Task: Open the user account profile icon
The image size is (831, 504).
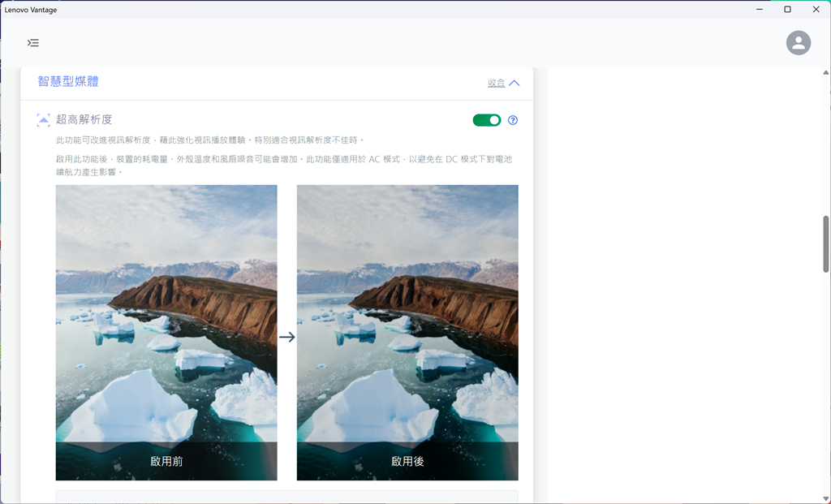Action: point(799,43)
